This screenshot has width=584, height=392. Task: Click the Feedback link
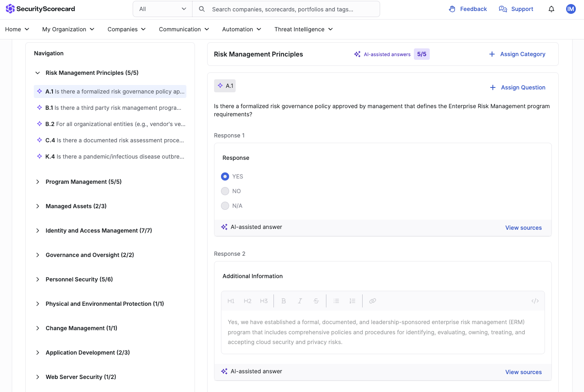pos(473,9)
